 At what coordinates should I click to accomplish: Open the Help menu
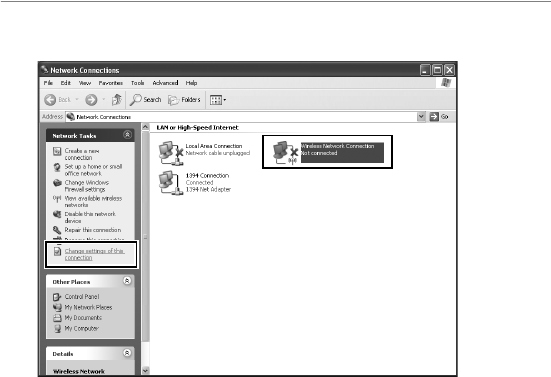coord(191,83)
